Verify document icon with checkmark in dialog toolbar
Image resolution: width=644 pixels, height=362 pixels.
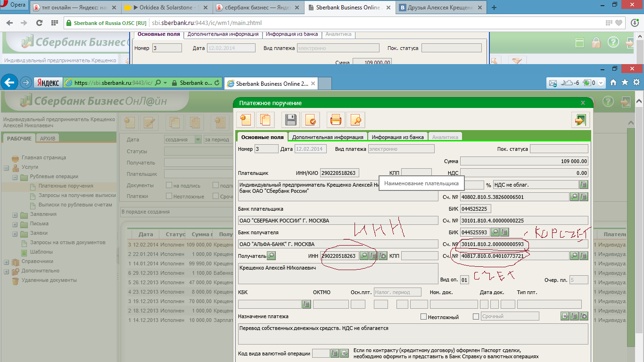coord(310,120)
